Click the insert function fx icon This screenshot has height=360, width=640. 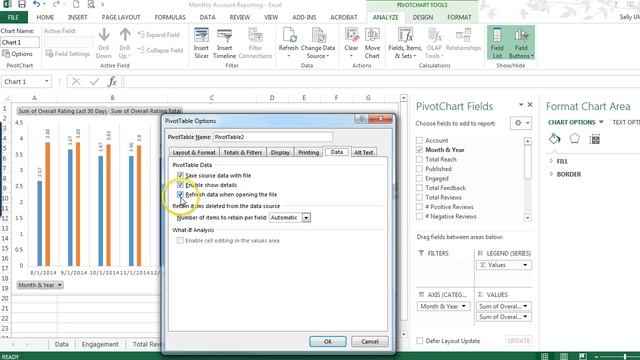pos(112,82)
